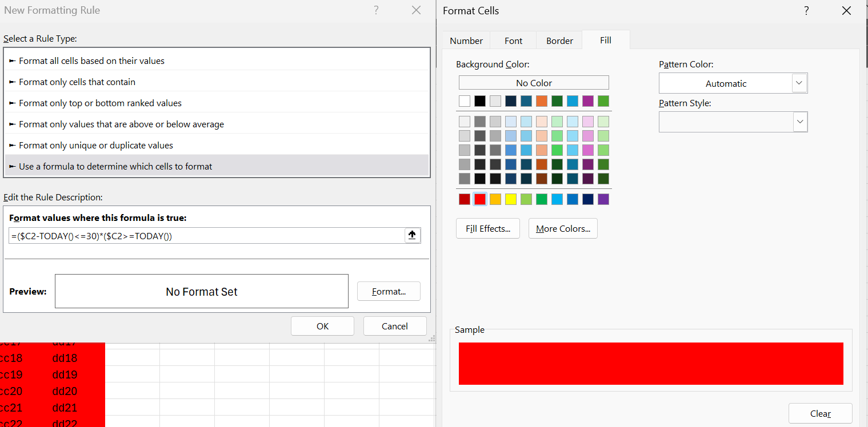
Task: Choose 'Format only values above or below average'
Action: pos(217,124)
